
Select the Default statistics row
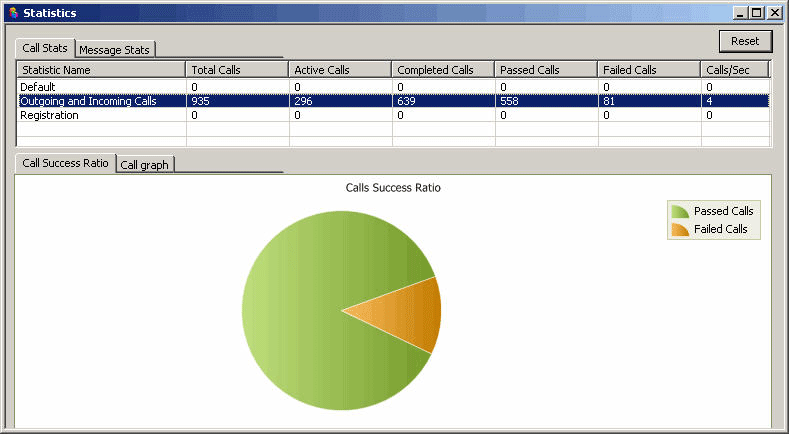click(x=100, y=87)
